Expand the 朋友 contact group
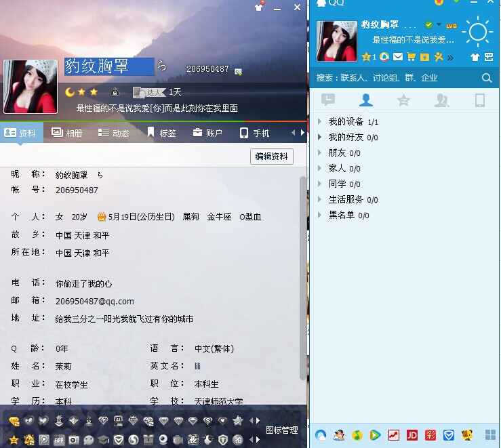Viewport: 501px width, 448px height. [x=320, y=153]
